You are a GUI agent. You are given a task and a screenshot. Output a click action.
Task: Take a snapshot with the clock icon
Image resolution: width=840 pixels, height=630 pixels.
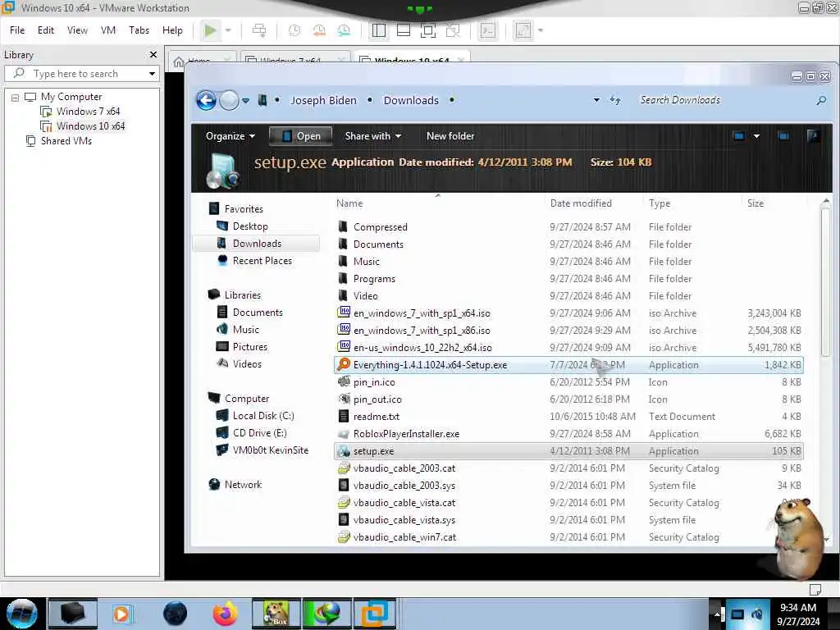(294, 30)
